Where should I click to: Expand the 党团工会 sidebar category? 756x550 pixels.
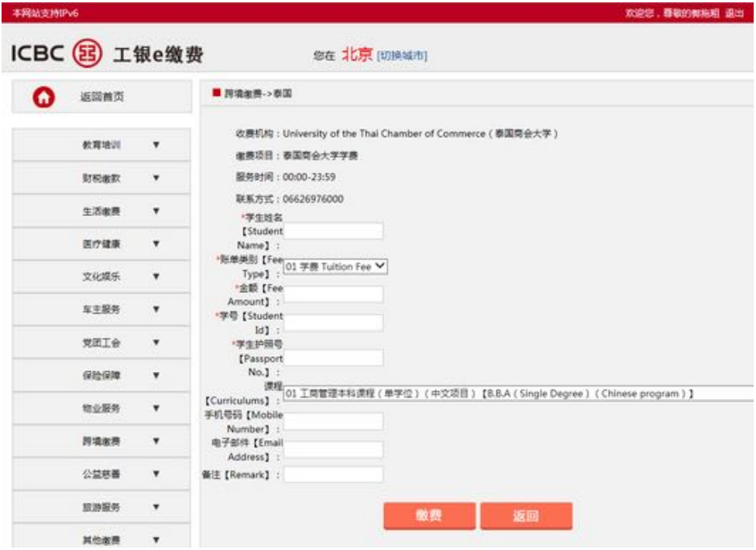pos(101,342)
